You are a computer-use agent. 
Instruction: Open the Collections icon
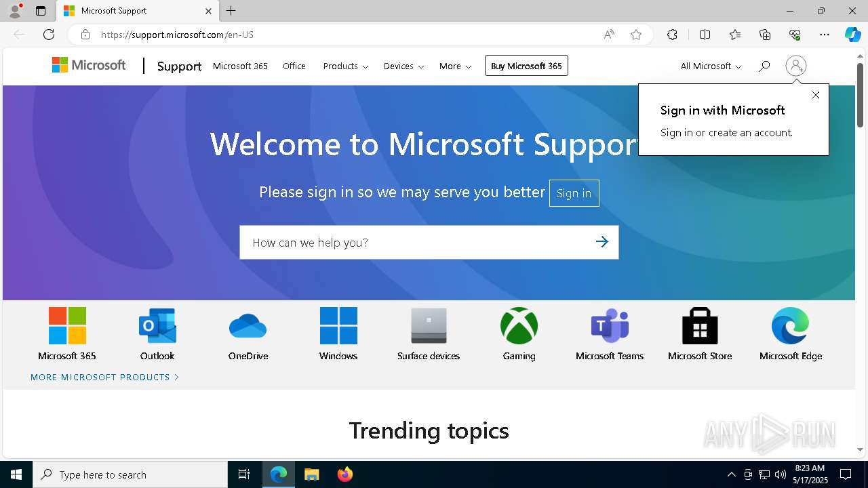coord(765,35)
